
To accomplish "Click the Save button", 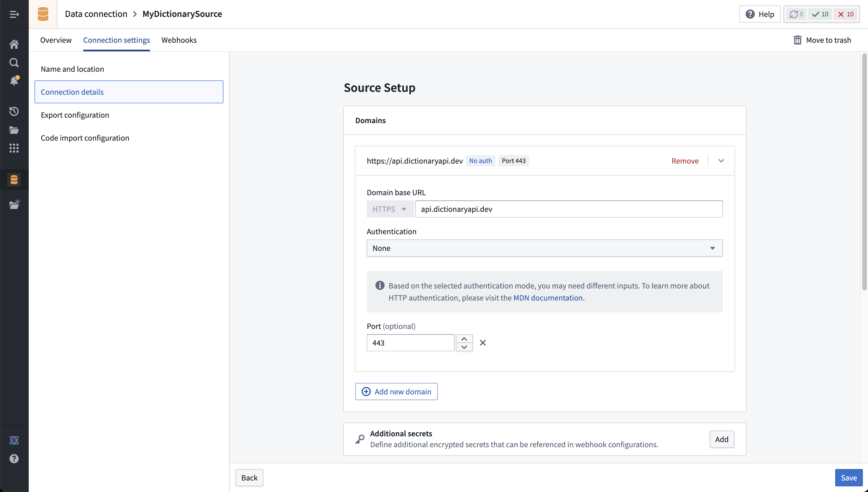I will (848, 477).
